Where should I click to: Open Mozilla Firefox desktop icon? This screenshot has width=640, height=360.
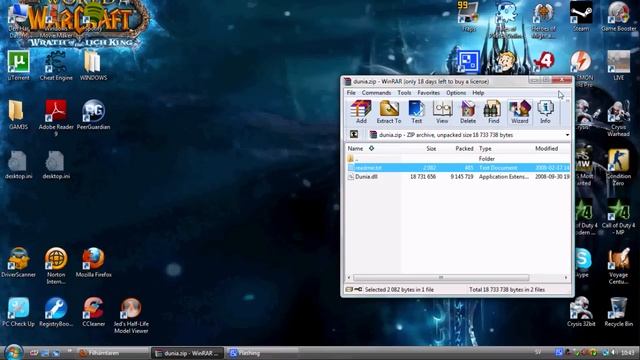(x=93, y=262)
